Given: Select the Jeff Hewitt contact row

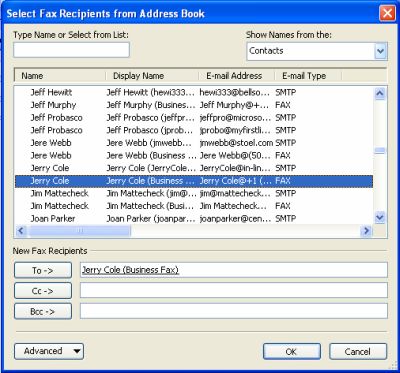Looking at the screenshot, I should (194, 92).
